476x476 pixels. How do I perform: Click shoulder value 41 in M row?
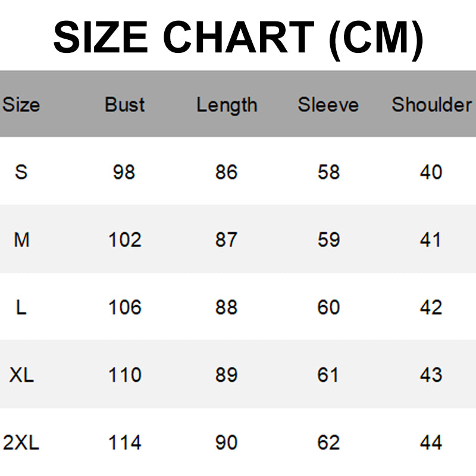pyautogui.click(x=431, y=240)
